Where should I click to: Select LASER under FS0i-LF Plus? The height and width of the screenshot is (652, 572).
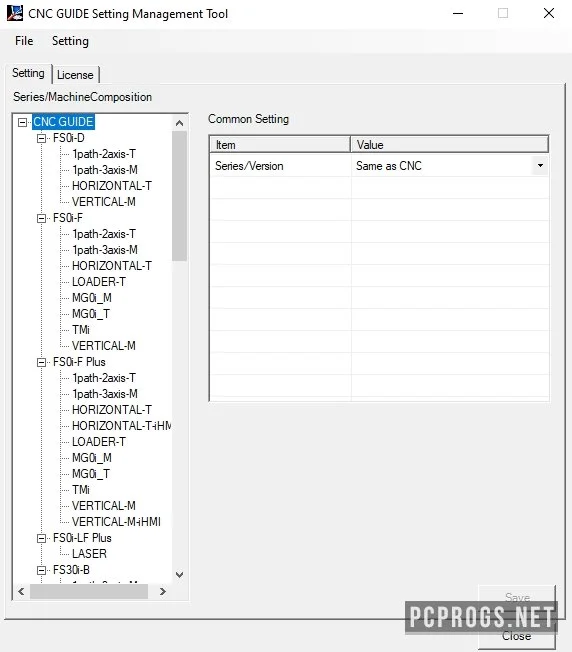click(x=89, y=554)
